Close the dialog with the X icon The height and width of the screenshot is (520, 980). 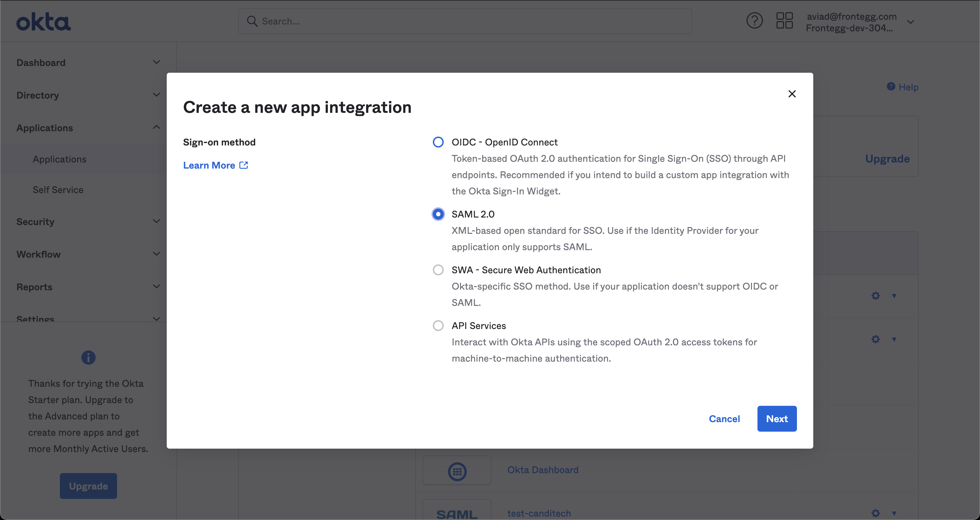tap(792, 94)
